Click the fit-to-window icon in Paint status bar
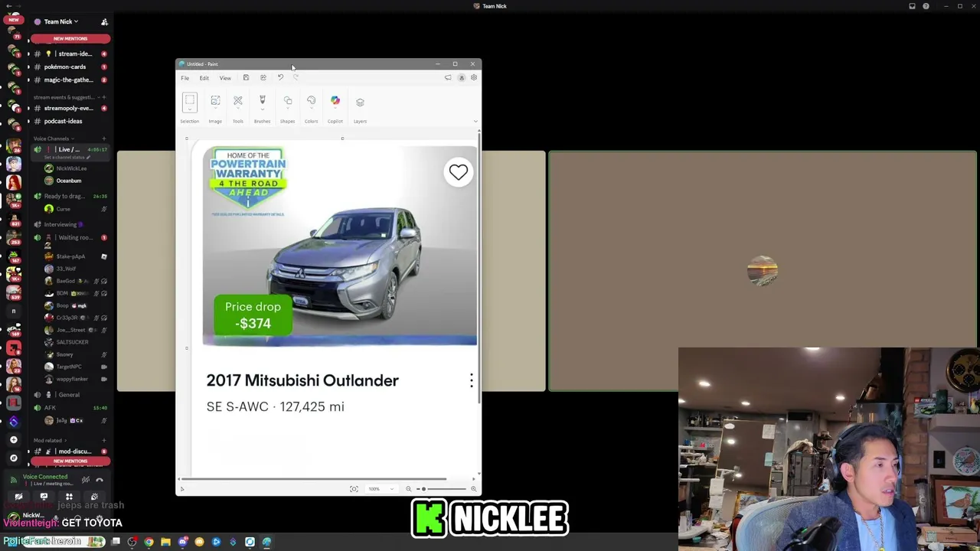This screenshot has width=980, height=551. [x=354, y=489]
